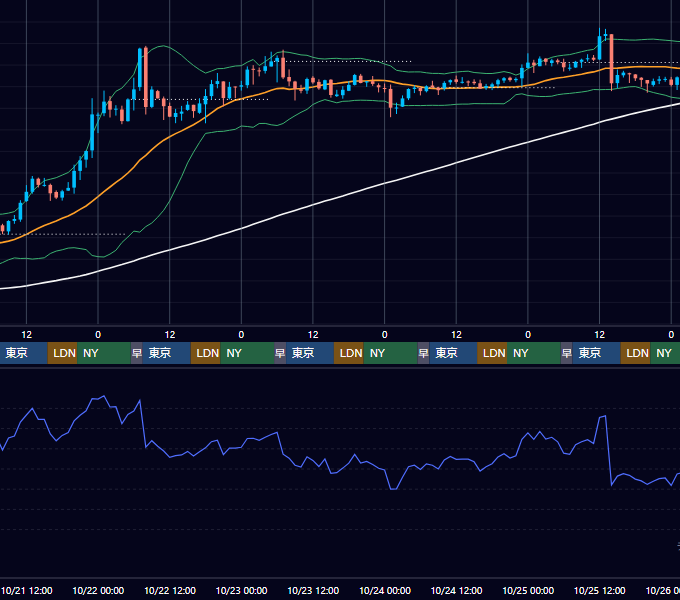This screenshot has height=600, width=680.
Task: Click the 10/25 00:00 date label
Action: point(528,590)
